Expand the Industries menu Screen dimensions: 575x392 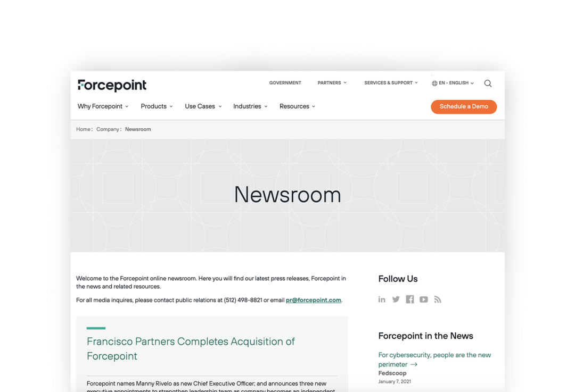[250, 106]
